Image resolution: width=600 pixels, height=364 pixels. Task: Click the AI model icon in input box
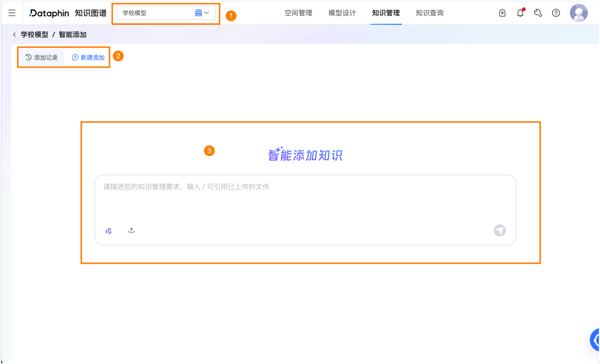point(109,231)
